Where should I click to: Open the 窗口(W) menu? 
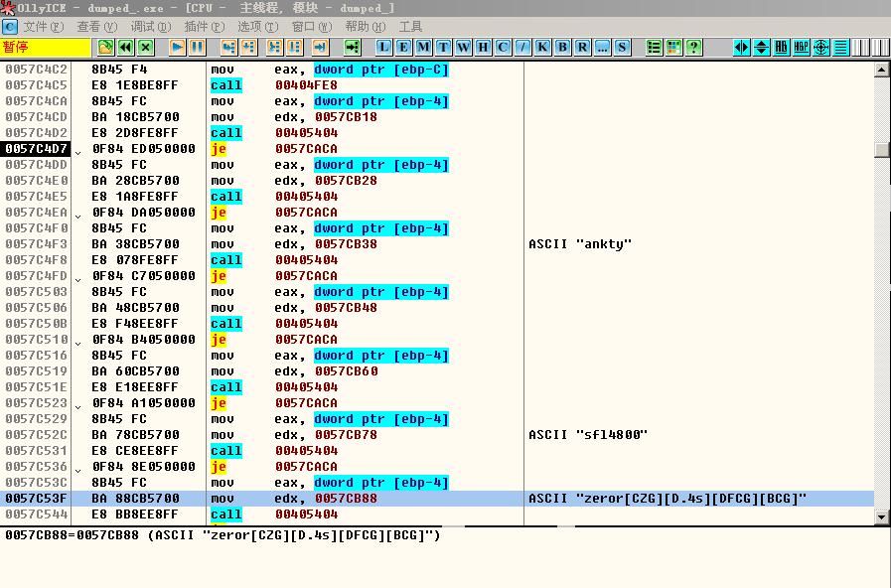312,27
